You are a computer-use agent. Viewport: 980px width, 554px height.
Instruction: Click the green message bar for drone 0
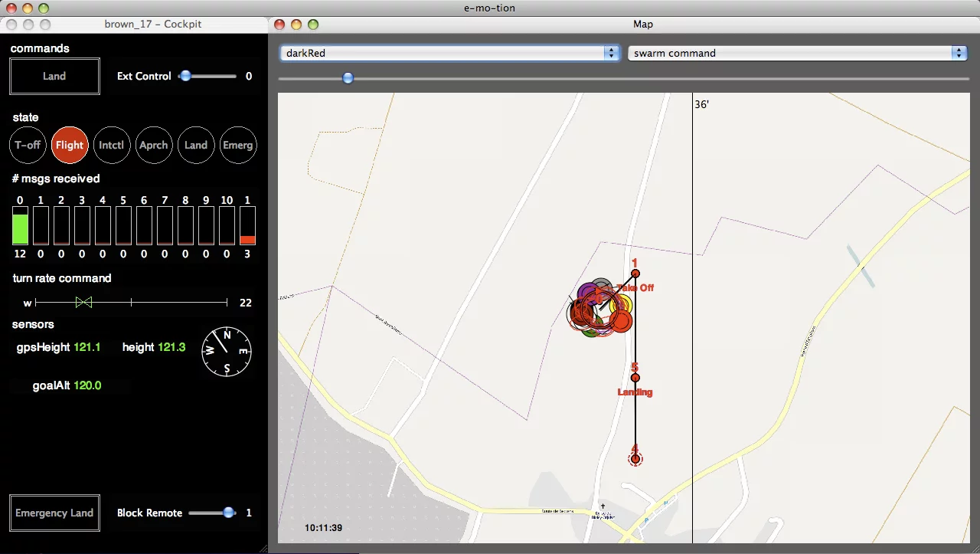point(20,227)
